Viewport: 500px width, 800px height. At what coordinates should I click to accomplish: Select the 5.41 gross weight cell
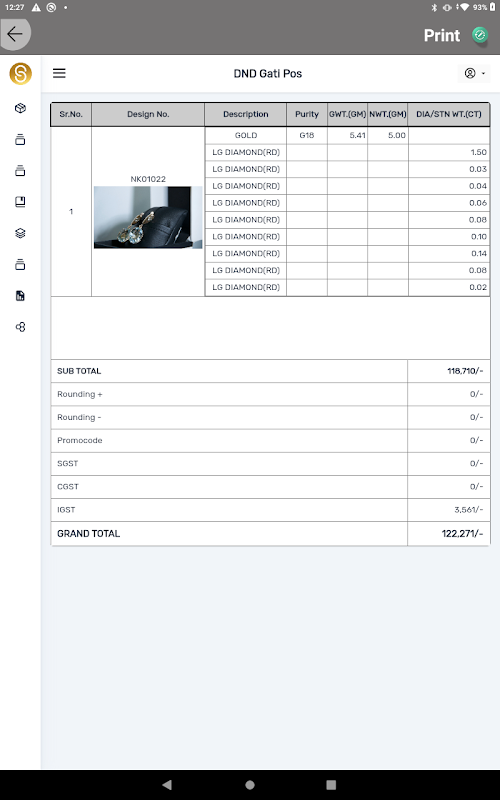tap(347, 135)
